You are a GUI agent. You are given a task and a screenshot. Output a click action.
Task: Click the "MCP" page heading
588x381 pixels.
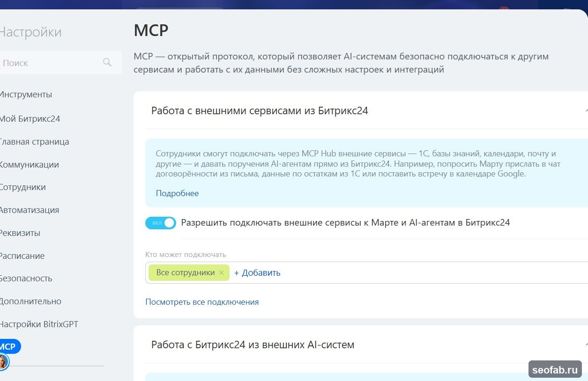point(151,31)
